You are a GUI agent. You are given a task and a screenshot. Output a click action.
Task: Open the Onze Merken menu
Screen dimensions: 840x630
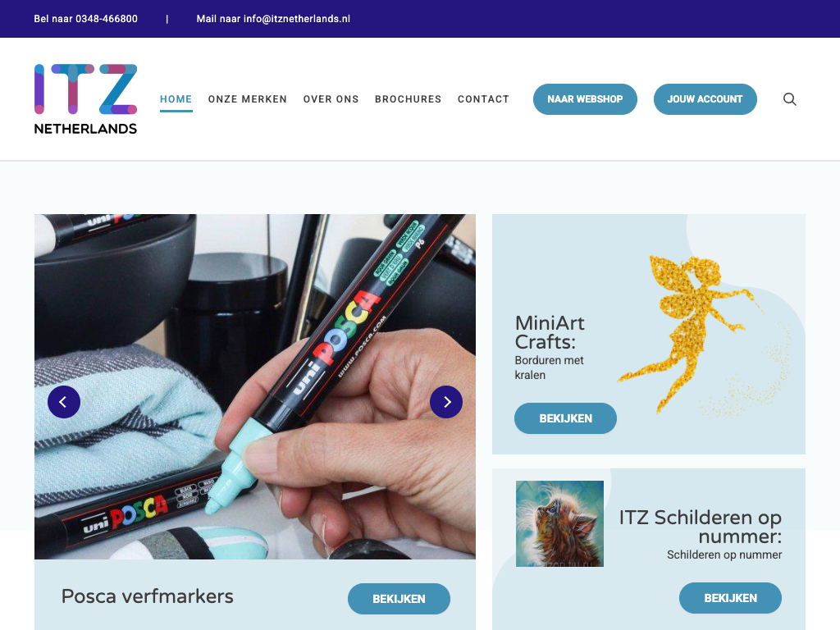[248, 99]
